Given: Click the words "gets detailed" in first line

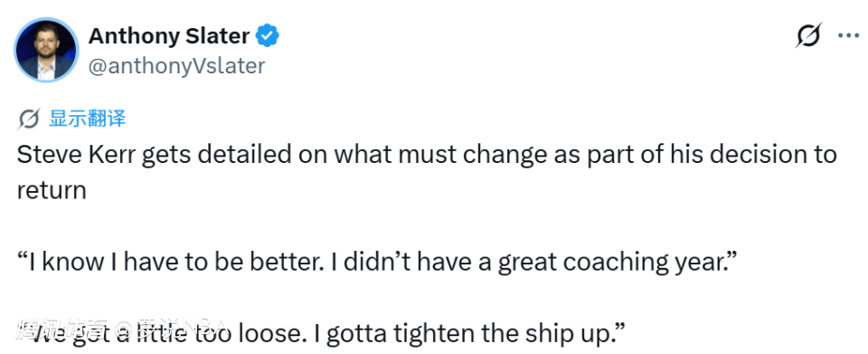Looking at the screenshot, I should [x=216, y=156].
